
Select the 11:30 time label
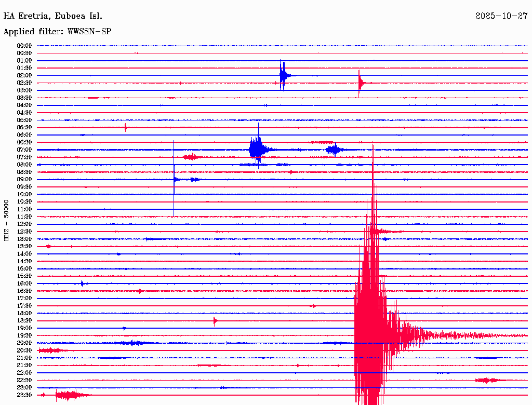click(x=24, y=217)
